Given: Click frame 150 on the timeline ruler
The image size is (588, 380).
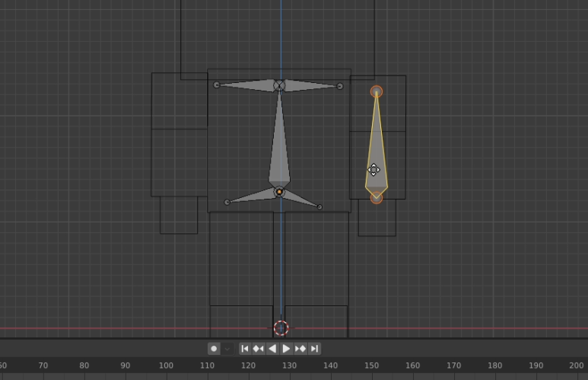Looking at the screenshot, I should coord(372,366).
